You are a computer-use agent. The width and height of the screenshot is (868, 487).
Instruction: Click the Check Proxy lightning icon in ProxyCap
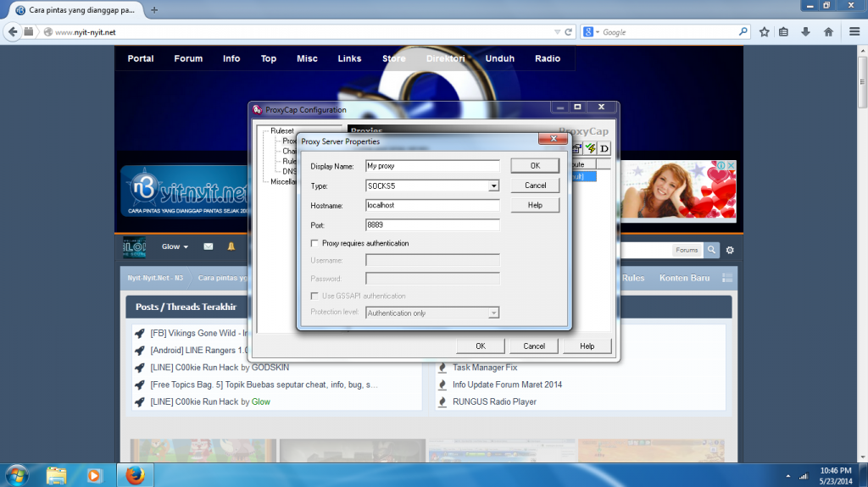[591, 148]
